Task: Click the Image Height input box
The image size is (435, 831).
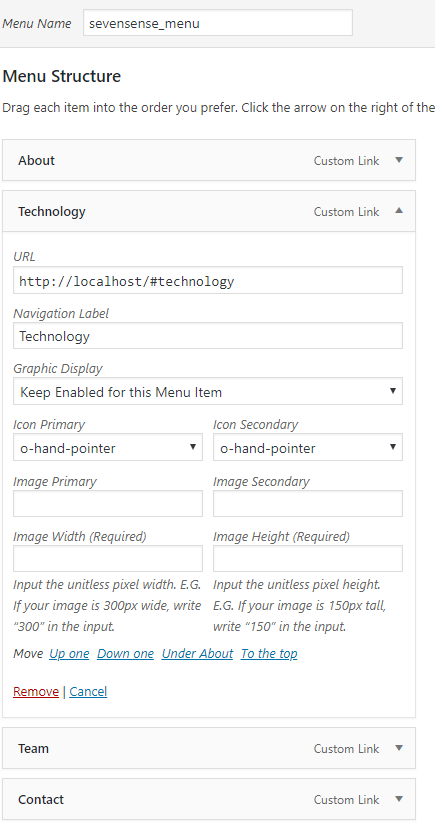Action: coord(308,559)
